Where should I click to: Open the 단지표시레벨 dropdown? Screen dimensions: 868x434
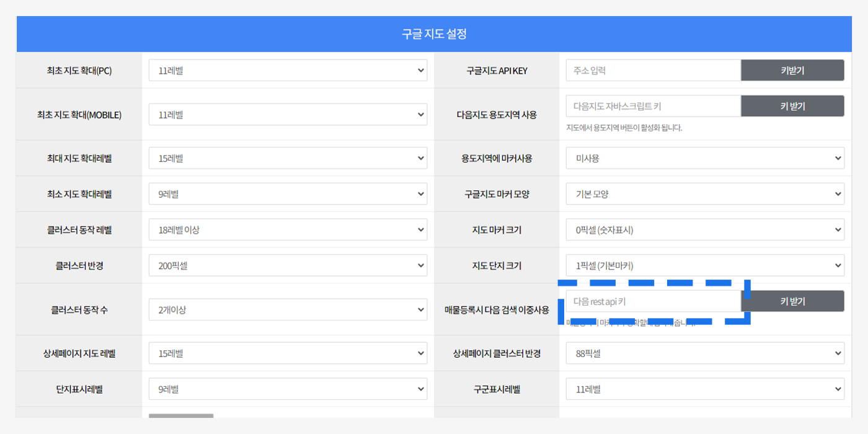[x=287, y=389]
